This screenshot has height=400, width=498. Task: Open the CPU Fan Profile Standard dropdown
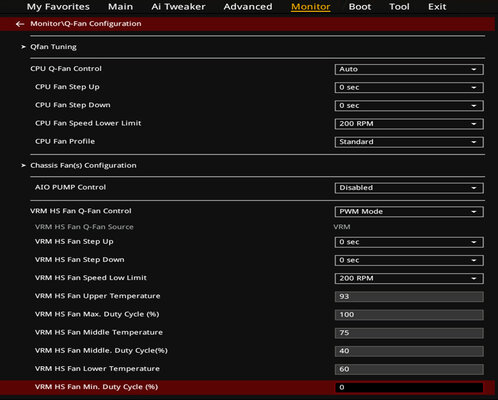(x=409, y=142)
